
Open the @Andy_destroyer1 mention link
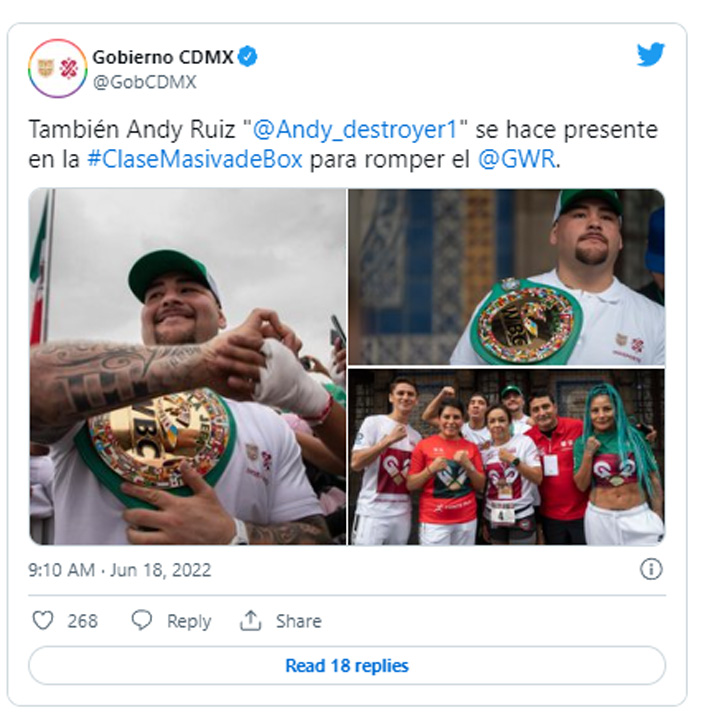[355, 129]
